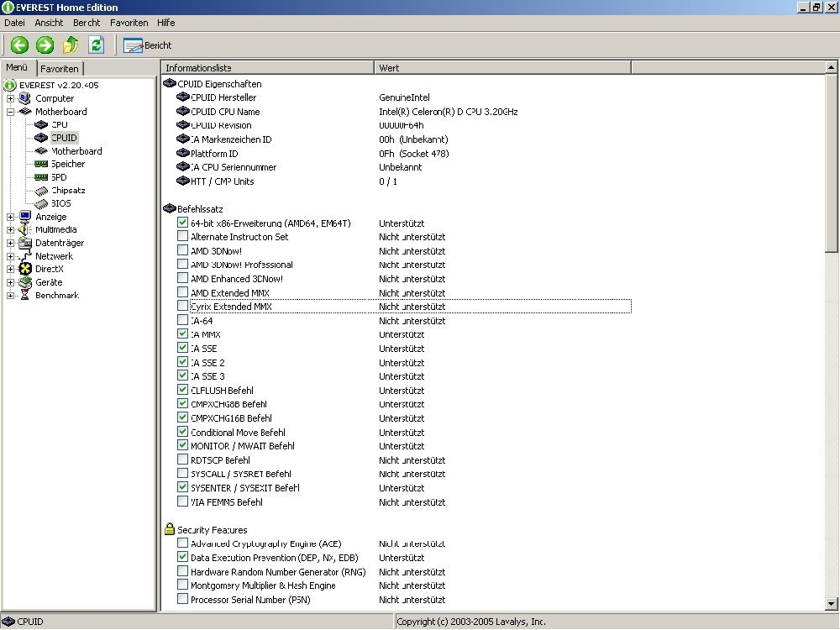Image resolution: width=840 pixels, height=630 pixels.
Task: Switch to the Favoriten tab
Action: [60, 69]
